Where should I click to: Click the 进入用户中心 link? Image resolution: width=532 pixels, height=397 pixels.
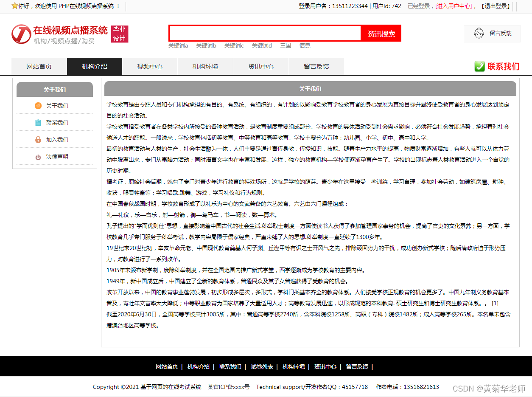454,6
